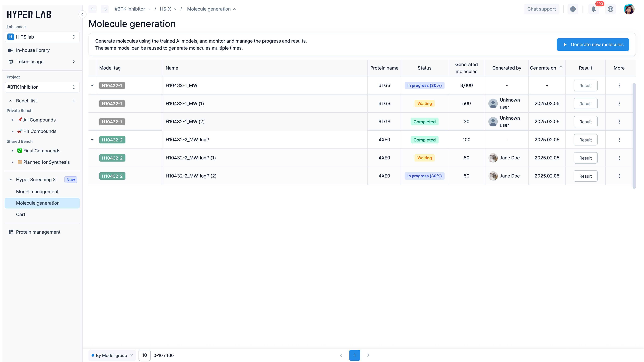Screen dimensions: 644x362
Task: Open Cart in the sidebar
Action: 21,214
